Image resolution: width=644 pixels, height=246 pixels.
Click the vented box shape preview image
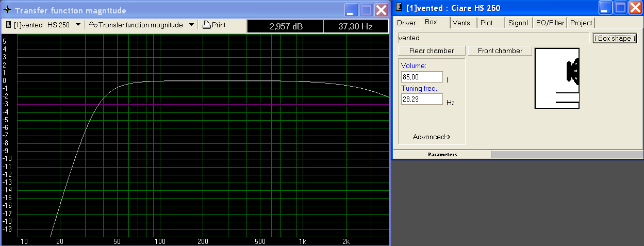[557, 78]
